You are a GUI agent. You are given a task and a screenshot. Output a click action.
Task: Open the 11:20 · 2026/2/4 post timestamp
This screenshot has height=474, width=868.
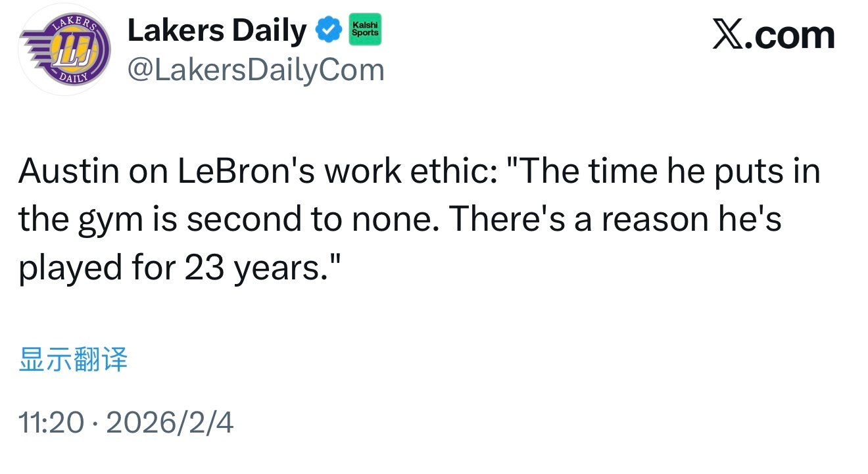point(126,423)
